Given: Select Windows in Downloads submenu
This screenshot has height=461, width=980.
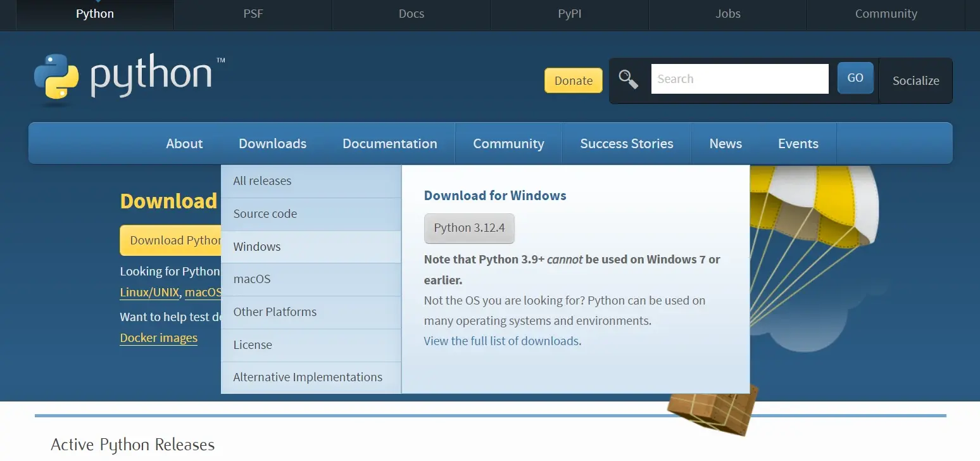Looking at the screenshot, I should [311, 247].
